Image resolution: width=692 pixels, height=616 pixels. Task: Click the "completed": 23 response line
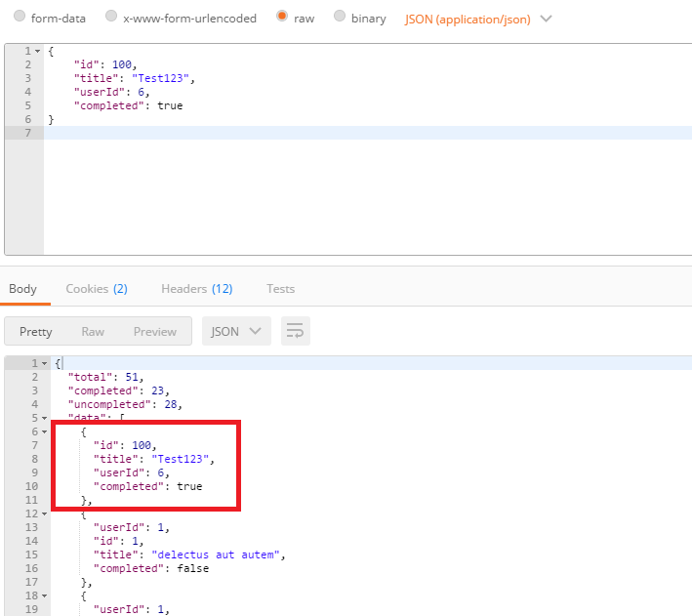(119, 390)
